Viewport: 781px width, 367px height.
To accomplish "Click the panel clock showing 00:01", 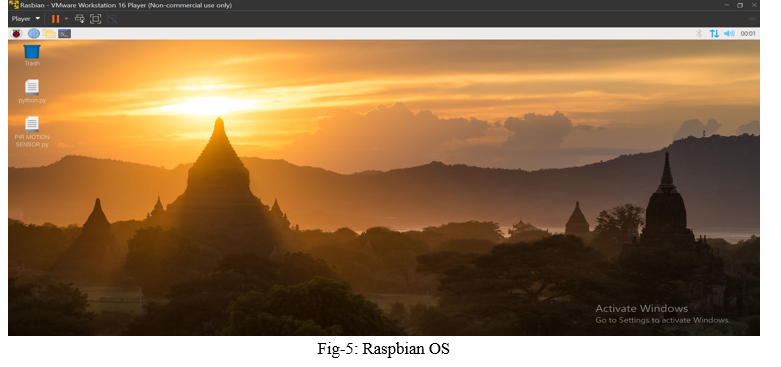I will tap(748, 34).
